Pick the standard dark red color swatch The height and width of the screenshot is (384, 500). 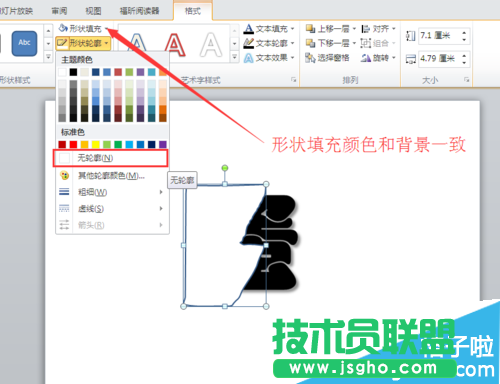(x=62, y=144)
